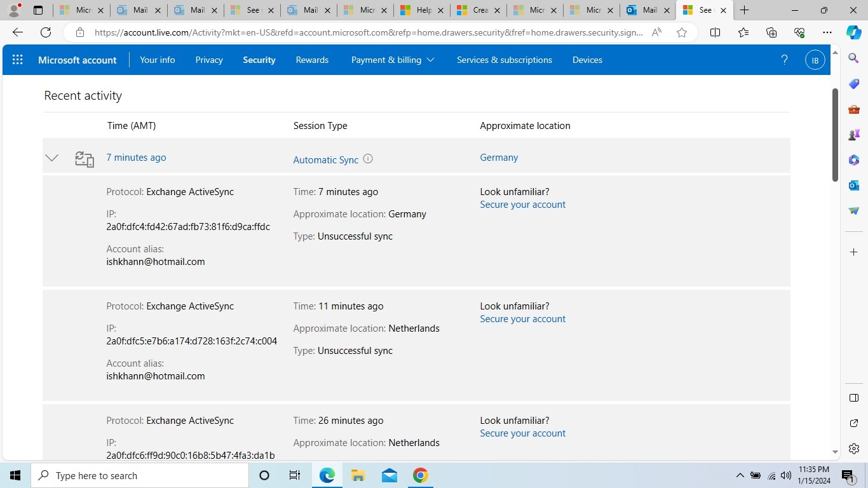868x488 pixels.
Task: View site information lock icon
Action: point(80,32)
